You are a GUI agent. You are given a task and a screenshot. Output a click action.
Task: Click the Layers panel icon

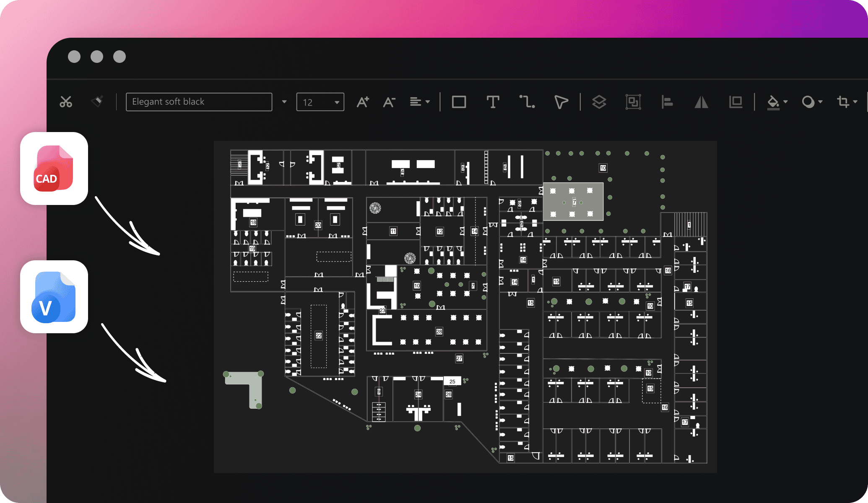coord(599,101)
